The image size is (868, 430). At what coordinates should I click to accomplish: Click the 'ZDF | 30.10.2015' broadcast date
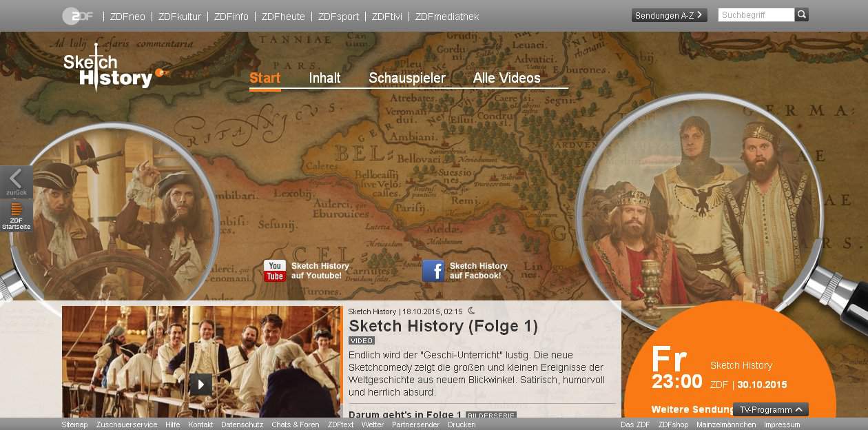749,385
